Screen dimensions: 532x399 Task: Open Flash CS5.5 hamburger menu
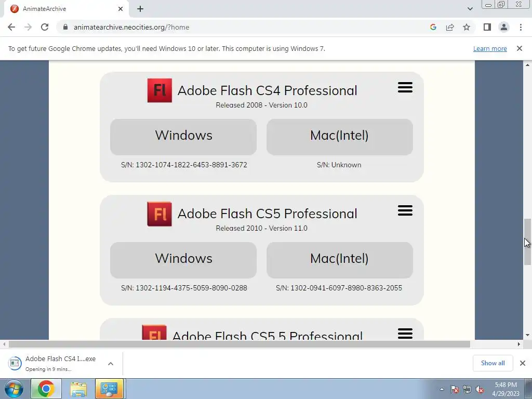click(x=405, y=333)
